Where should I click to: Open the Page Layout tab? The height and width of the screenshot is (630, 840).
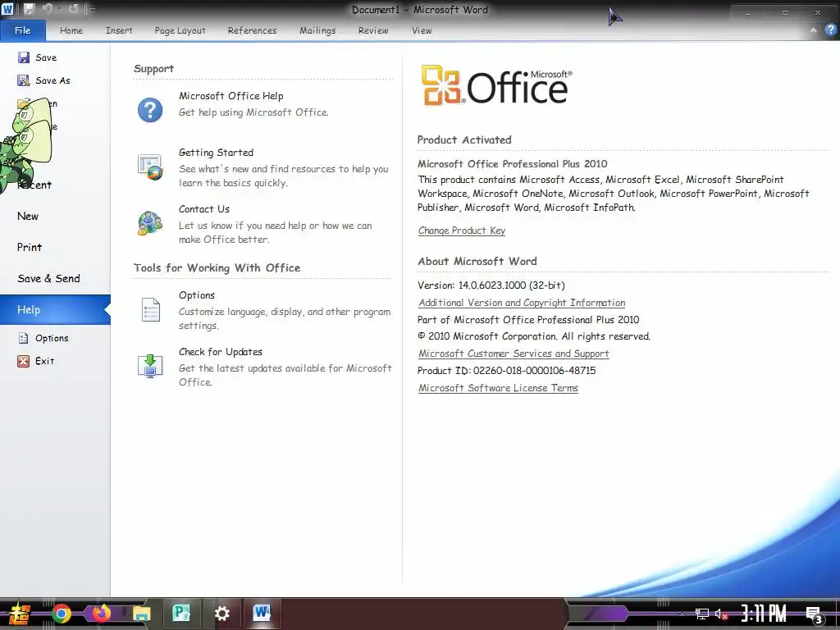[x=180, y=30]
